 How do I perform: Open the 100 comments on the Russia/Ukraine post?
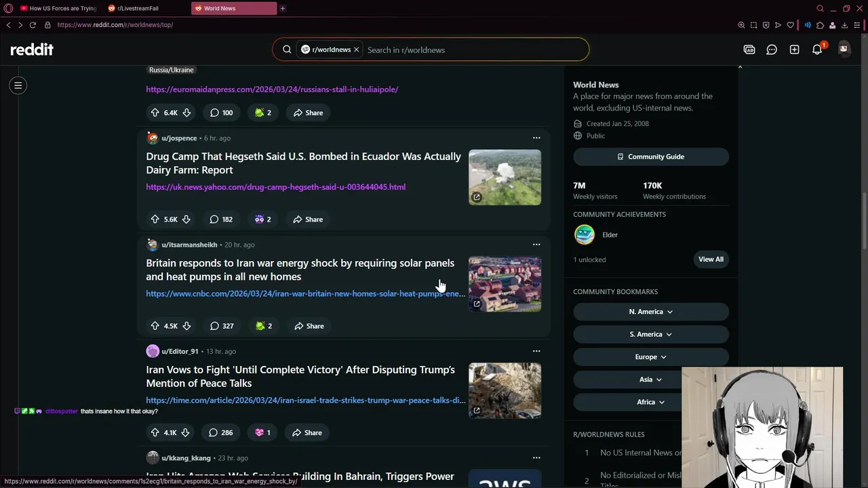221,113
